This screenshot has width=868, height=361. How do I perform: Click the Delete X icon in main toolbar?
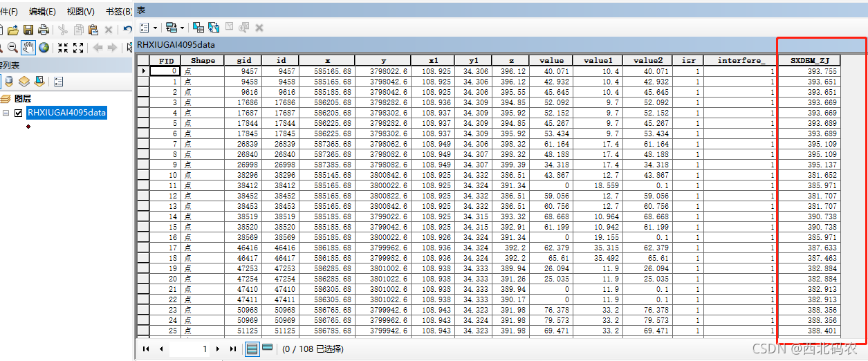(109, 30)
